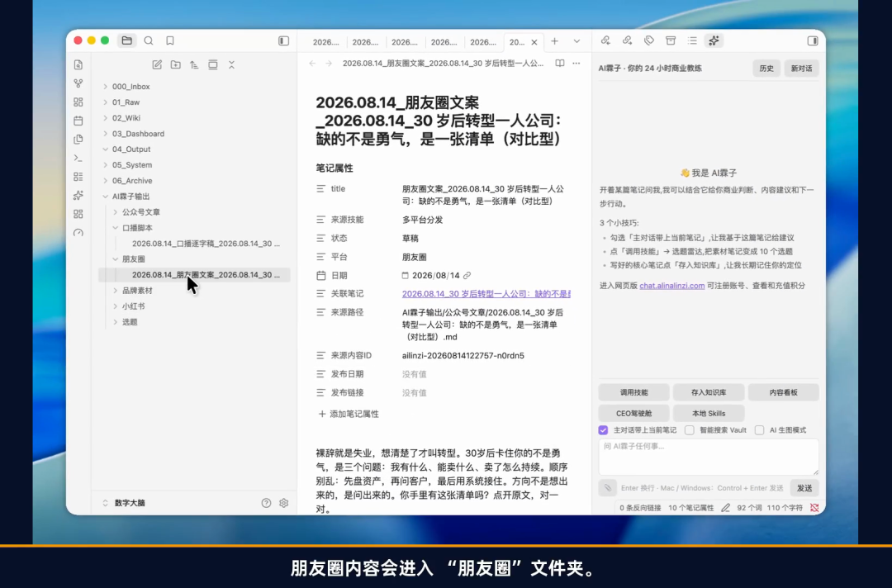Image resolution: width=892 pixels, height=588 pixels.
Task: Open a new tab with plus button
Action: tap(555, 41)
